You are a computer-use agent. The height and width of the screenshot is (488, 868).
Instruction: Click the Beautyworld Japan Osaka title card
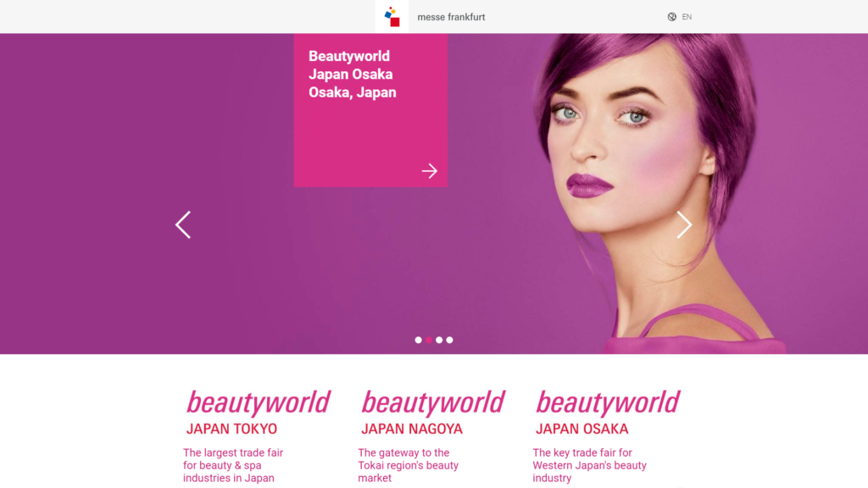pos(370,110)
